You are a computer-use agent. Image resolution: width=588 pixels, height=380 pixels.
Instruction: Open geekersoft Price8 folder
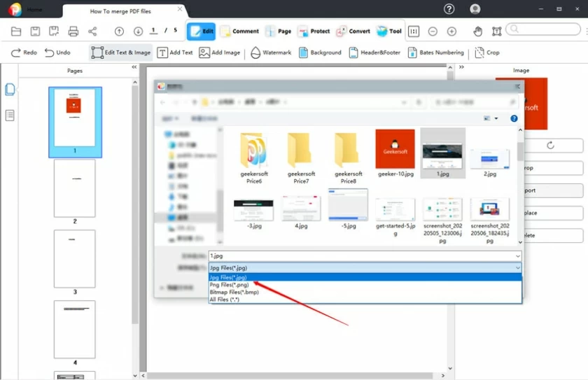point(349,157)
